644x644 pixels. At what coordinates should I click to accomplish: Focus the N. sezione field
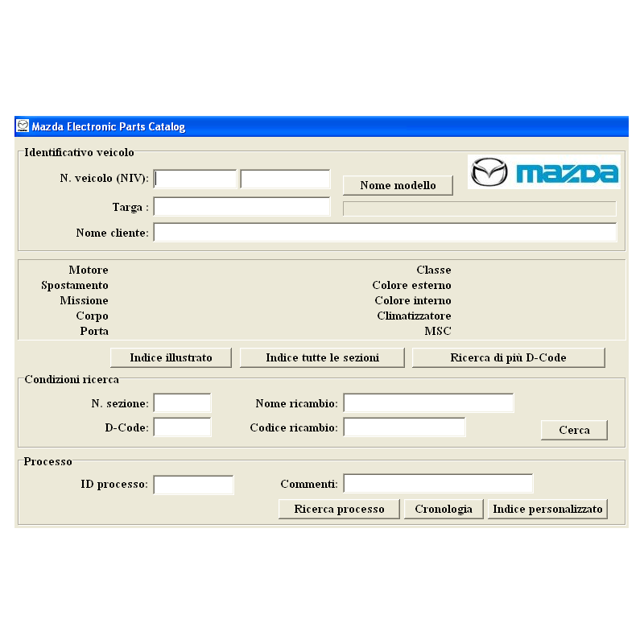[183, 403]
